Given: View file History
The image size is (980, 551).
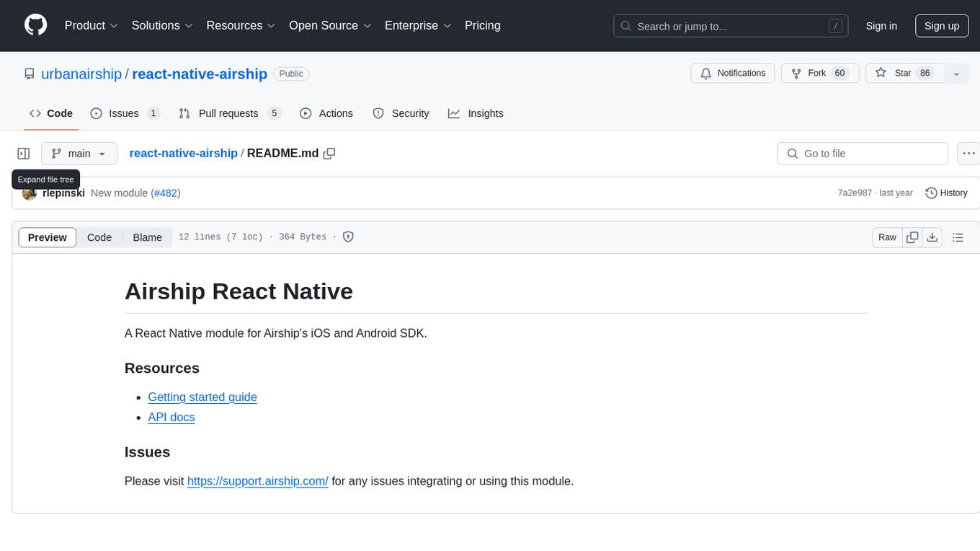Looking at the screenshot, I should coord(946,193).
